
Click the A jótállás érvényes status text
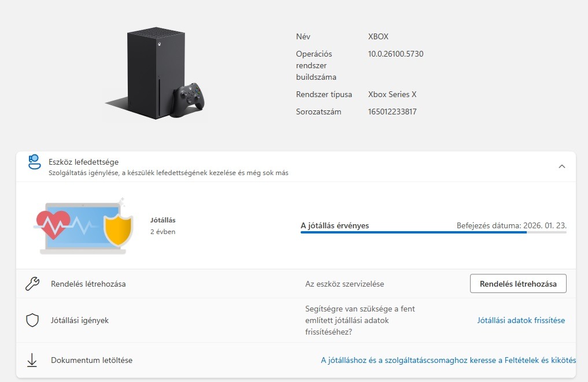[335, 225]
